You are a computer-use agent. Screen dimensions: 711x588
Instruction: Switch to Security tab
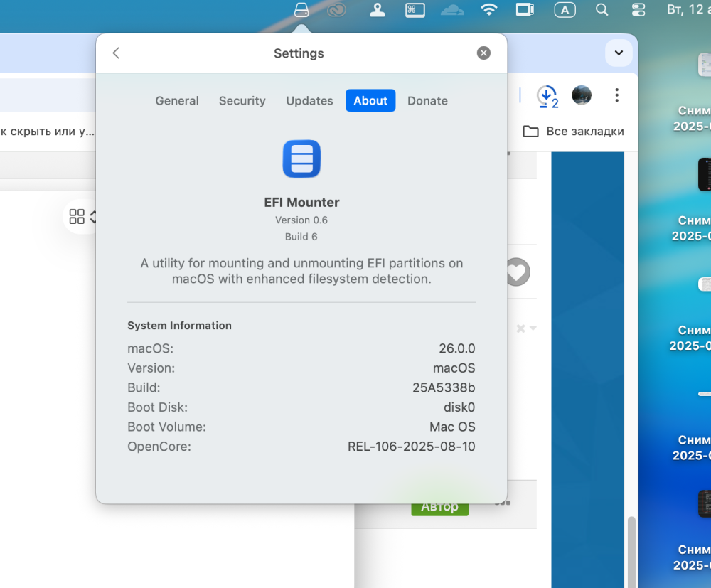(x=242, y=101)
